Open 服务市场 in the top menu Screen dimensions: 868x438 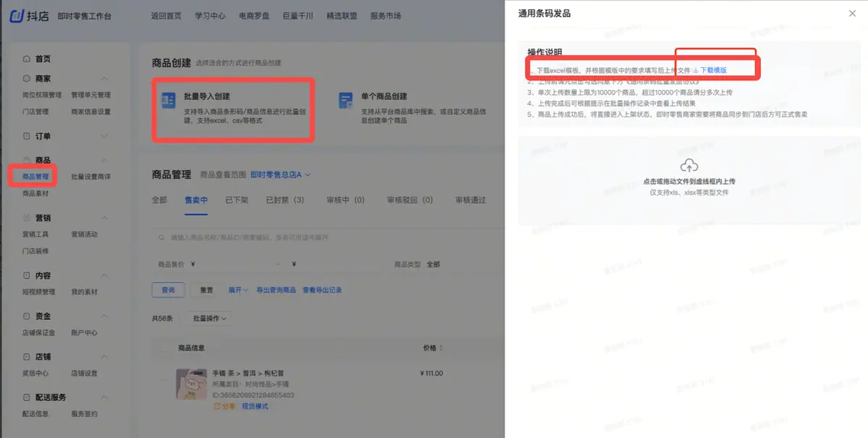(386, 16)
